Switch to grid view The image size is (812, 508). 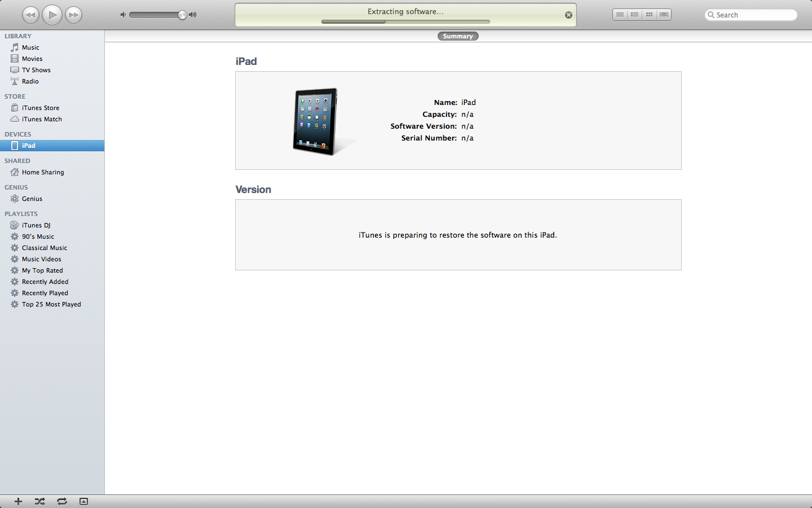pos(649,15)
